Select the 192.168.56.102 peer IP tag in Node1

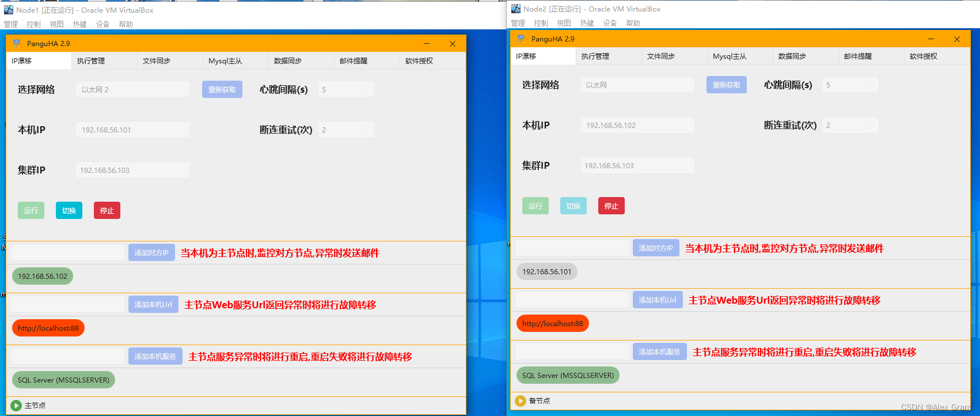[x=43, y=276]
